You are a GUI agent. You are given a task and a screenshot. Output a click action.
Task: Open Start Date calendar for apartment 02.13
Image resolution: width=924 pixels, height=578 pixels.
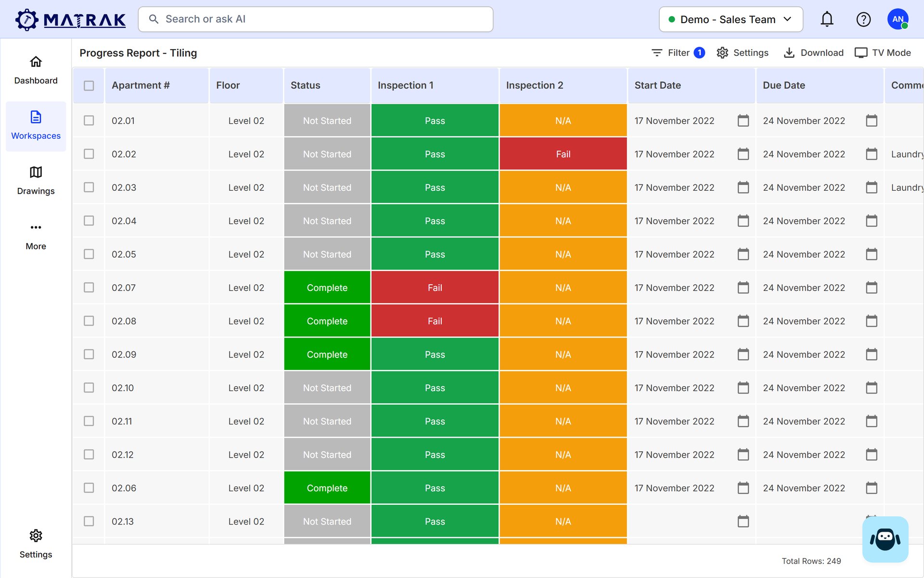point(743,521)
